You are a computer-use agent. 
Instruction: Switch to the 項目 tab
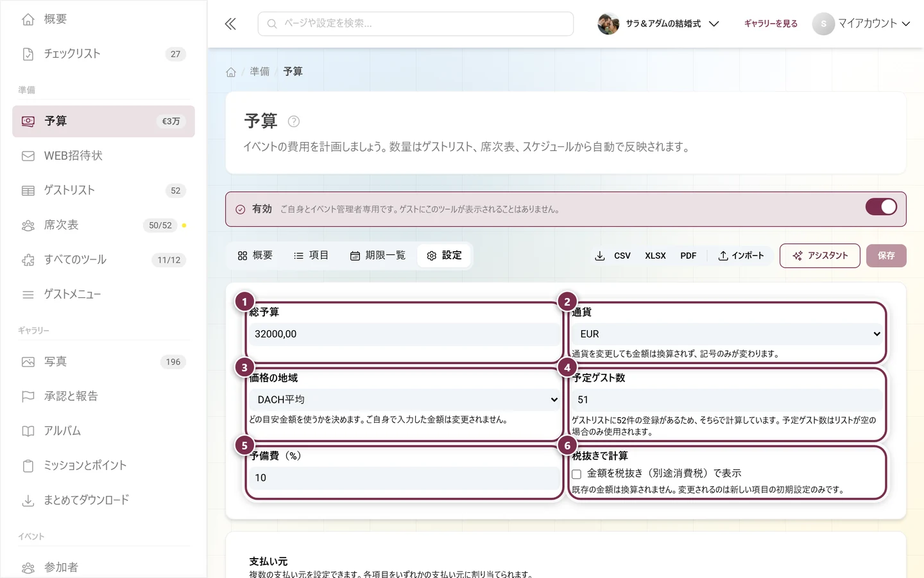[x=311, y=256]
